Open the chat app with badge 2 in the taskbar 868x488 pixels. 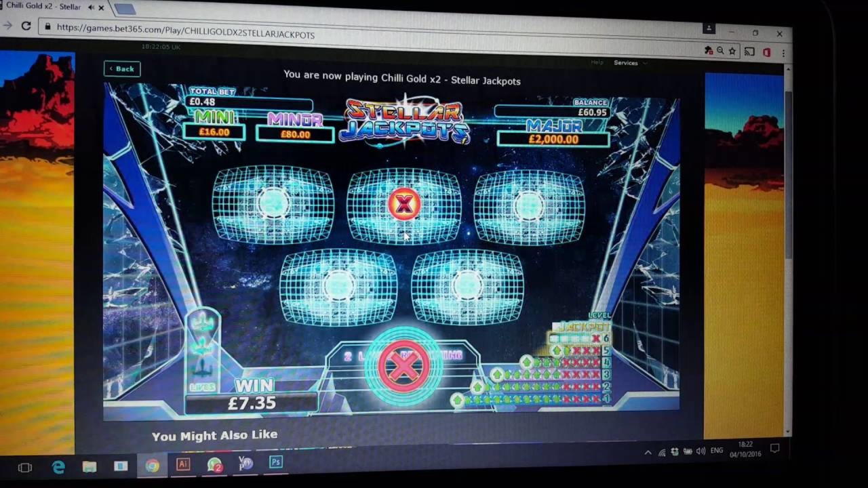[x=214, y=464]
